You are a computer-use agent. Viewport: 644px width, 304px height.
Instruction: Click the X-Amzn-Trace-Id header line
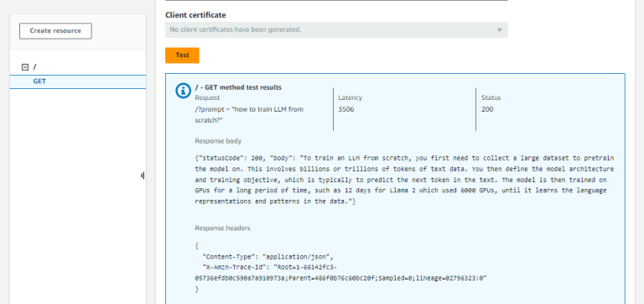point(341,273)
